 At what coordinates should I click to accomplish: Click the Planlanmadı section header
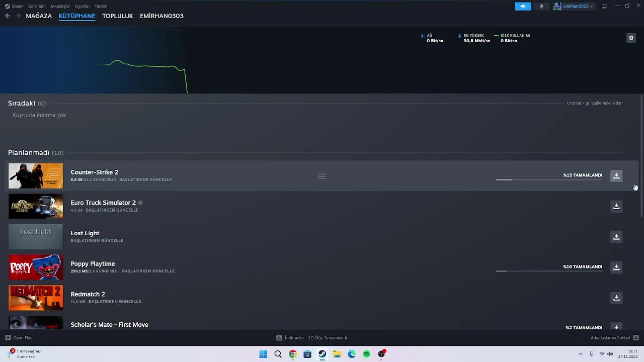pyautogui.click(x=36, y=152)
